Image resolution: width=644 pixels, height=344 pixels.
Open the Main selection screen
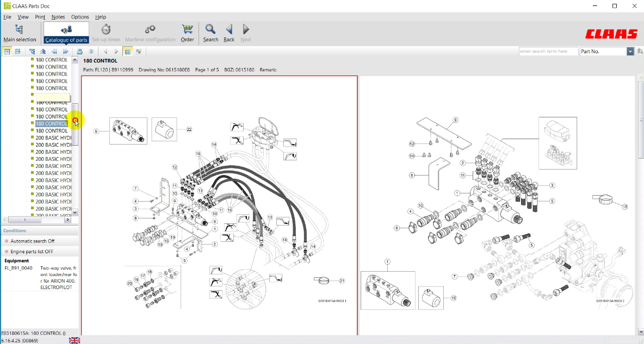tap(20, 33)
